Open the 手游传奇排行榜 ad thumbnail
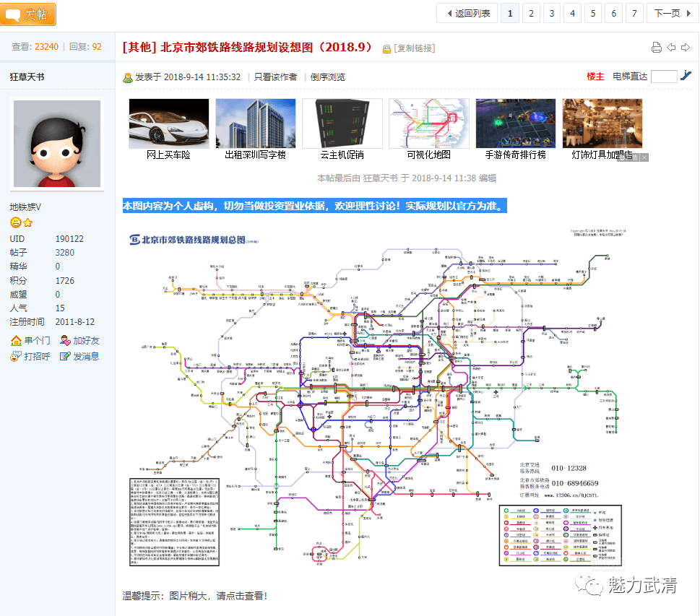Image resolution: width=700 pixels, height=616 pixels. click(x=516, y=123)
